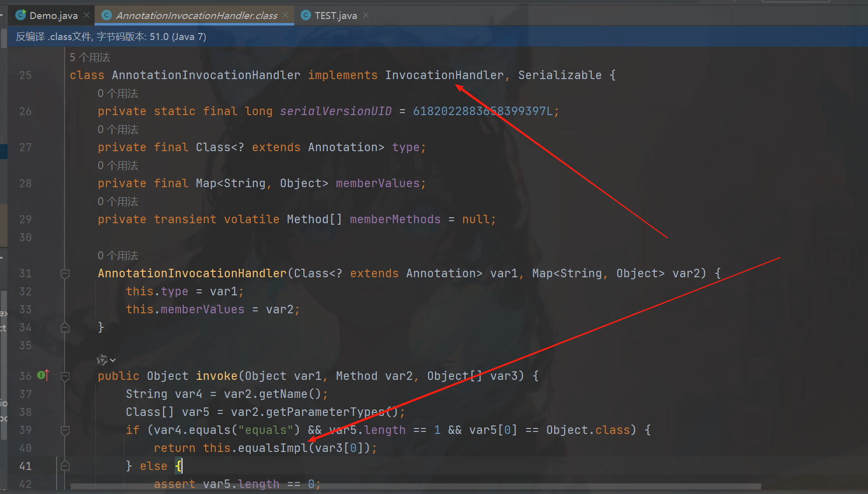
Task: Close the AnnotationInvocationHandler.class tab
Action: point(285,16)
